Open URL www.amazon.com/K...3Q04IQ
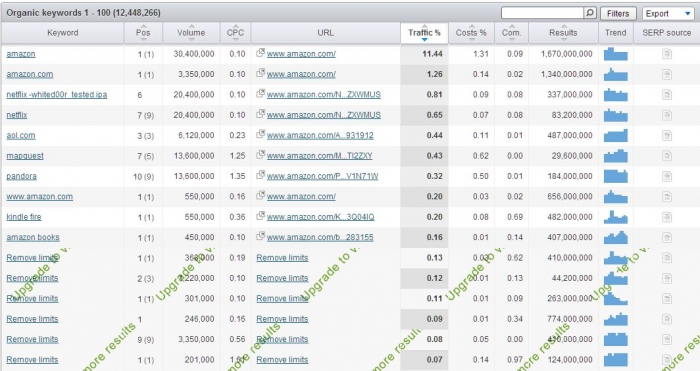The height and width of the screenshot is (371, 700). (321, 217)
